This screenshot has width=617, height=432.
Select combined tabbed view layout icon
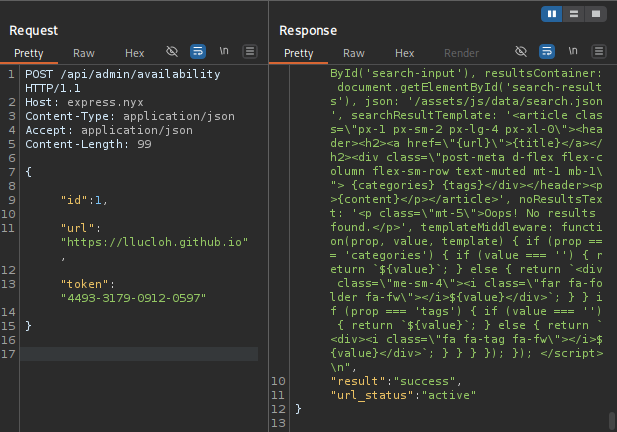click(596, 14)
